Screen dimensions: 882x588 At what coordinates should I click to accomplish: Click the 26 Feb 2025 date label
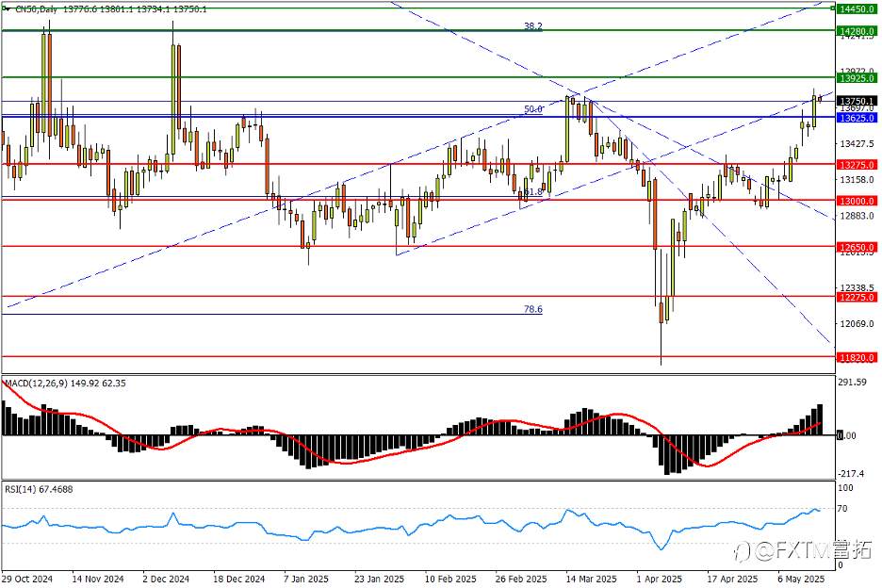pos(521,579)
